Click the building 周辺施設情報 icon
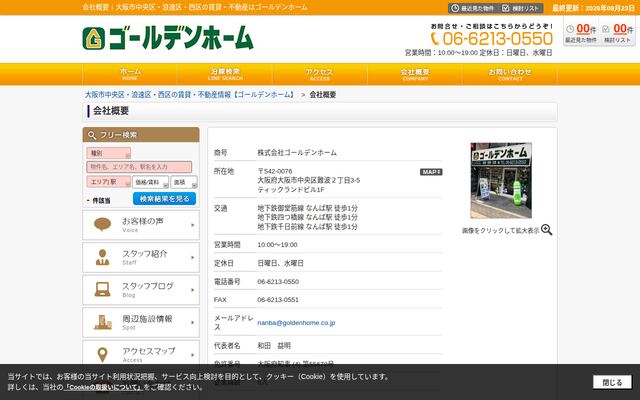Image resolution: width=640 pixels, height=400 pixels. coord(102,322)
